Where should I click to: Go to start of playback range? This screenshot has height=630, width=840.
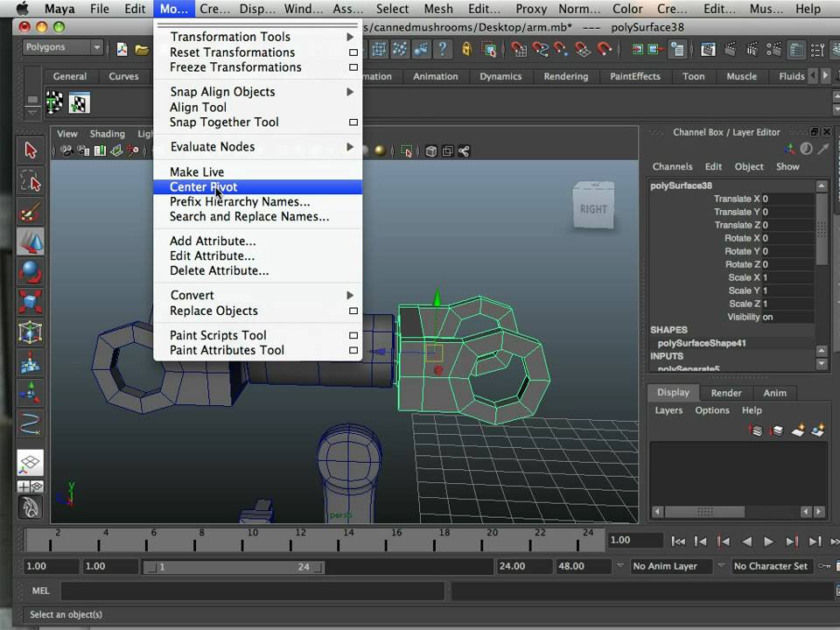678,542
